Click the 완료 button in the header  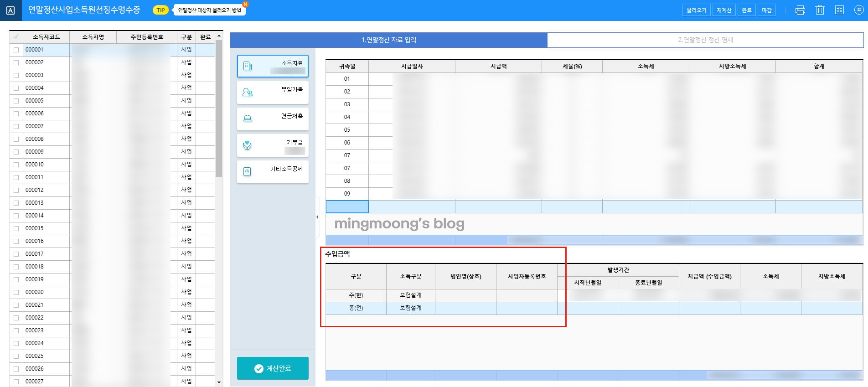[746, 10]
